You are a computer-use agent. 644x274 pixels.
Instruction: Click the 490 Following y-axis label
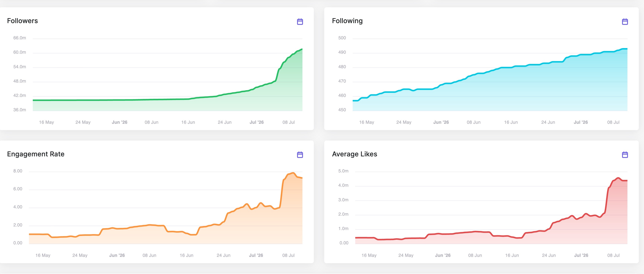click(x=342, y=52)
